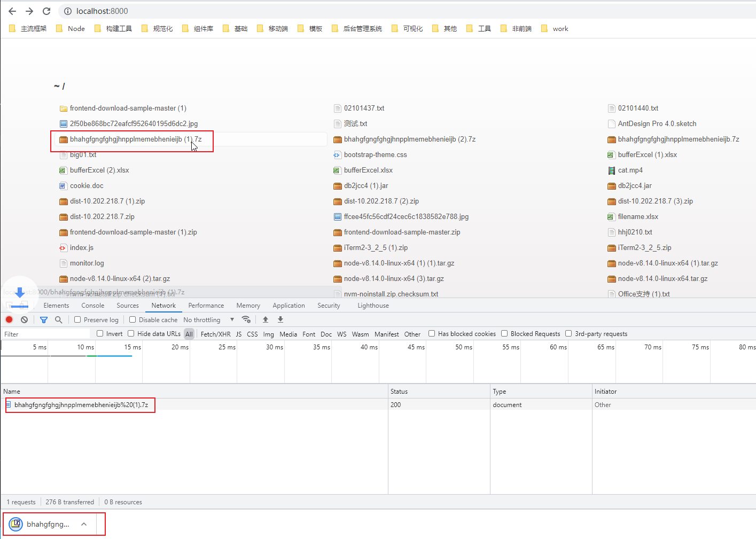Open the Memory tab

[x=248, y=306]
